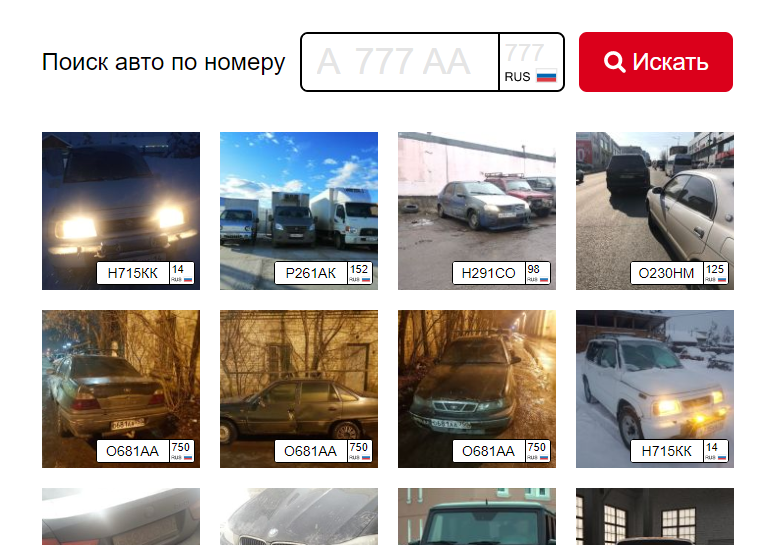Click the Russian flag icon in search plate
The height and width of the screenshot is (545, 776).
tap(546, 77)
